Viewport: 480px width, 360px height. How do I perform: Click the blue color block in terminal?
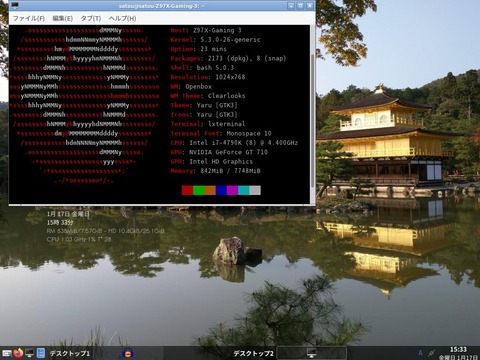click(x=221, y=190)
